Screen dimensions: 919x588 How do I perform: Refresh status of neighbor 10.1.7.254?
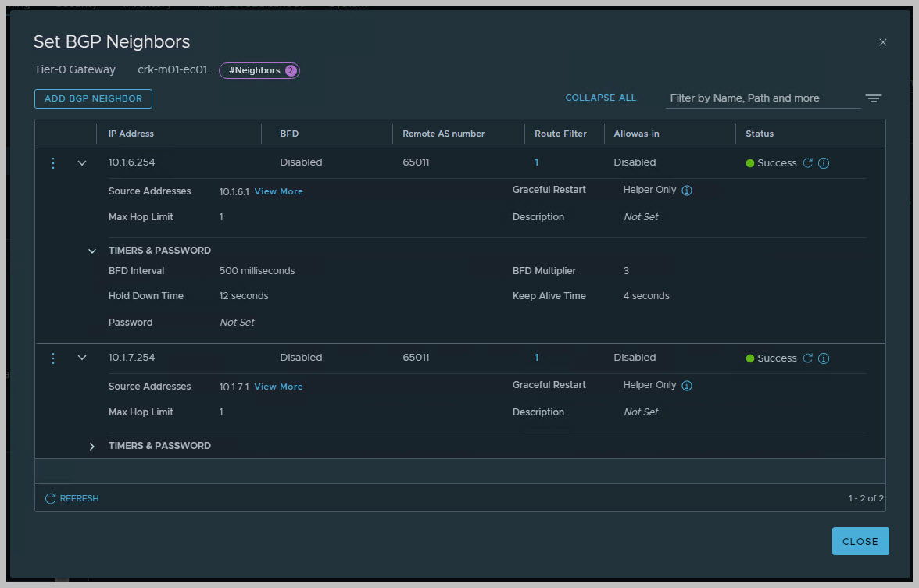point(808,358)
